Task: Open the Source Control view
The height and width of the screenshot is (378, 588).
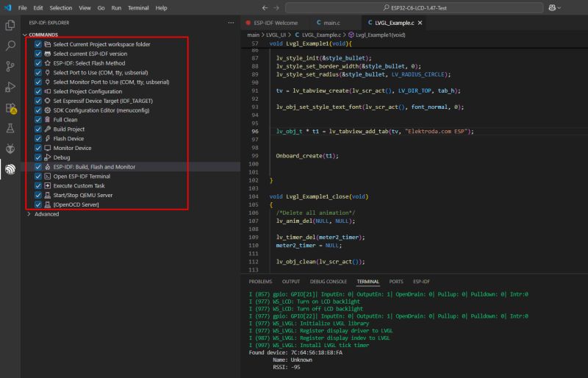Action: tap(10, 66)
